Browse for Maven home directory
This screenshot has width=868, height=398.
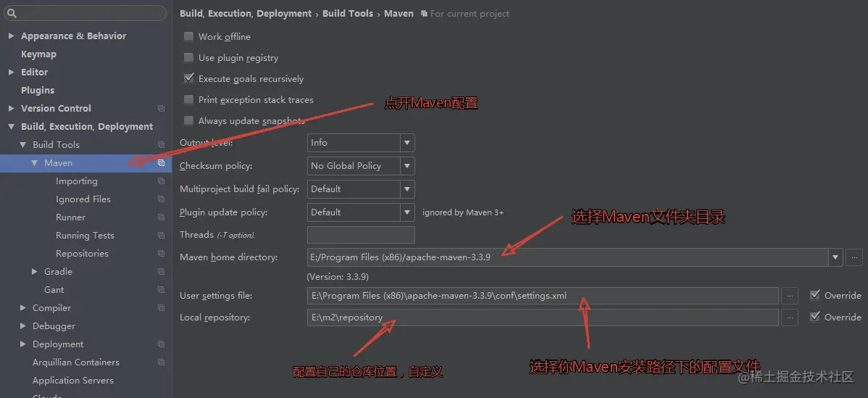[x=854, y=257]
